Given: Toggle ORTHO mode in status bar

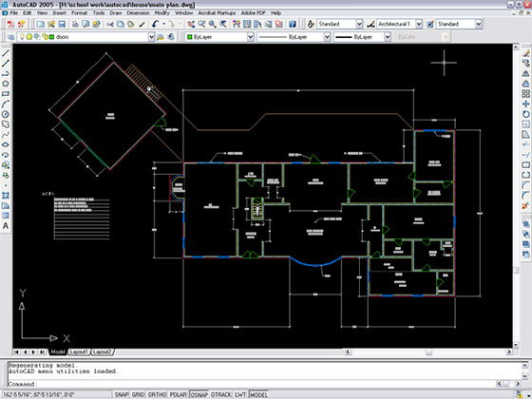Looking at the screenshot, I should point(157,394).
